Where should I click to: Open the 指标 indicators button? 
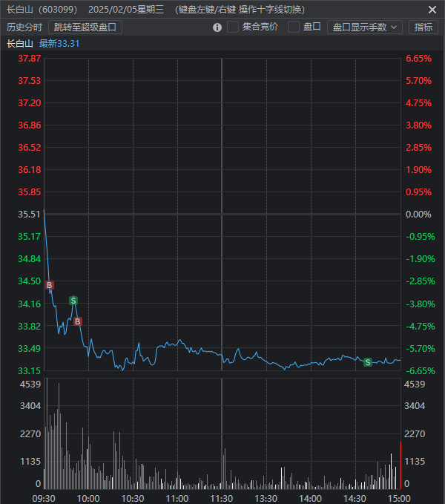click(423, 27)
